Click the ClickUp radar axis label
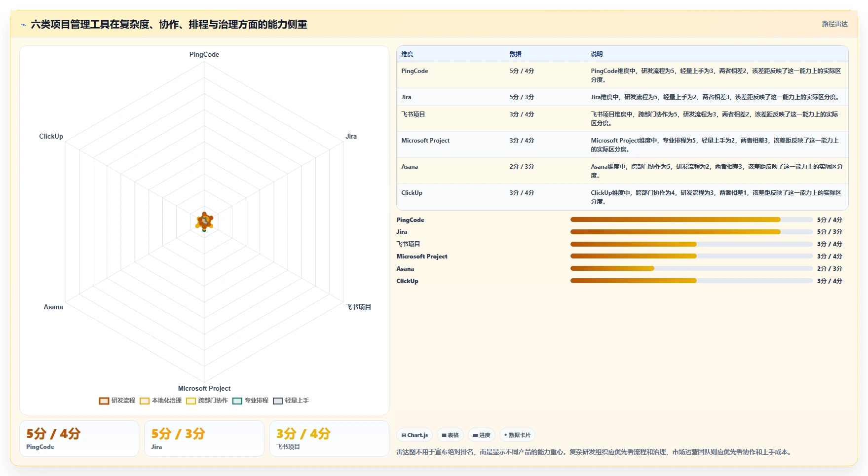 [51, 137]
